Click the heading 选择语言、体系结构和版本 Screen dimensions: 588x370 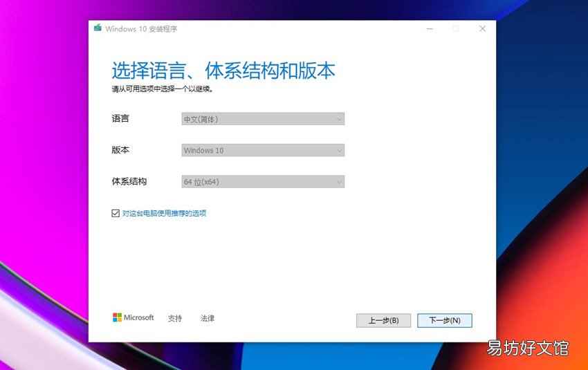(223, 71)
